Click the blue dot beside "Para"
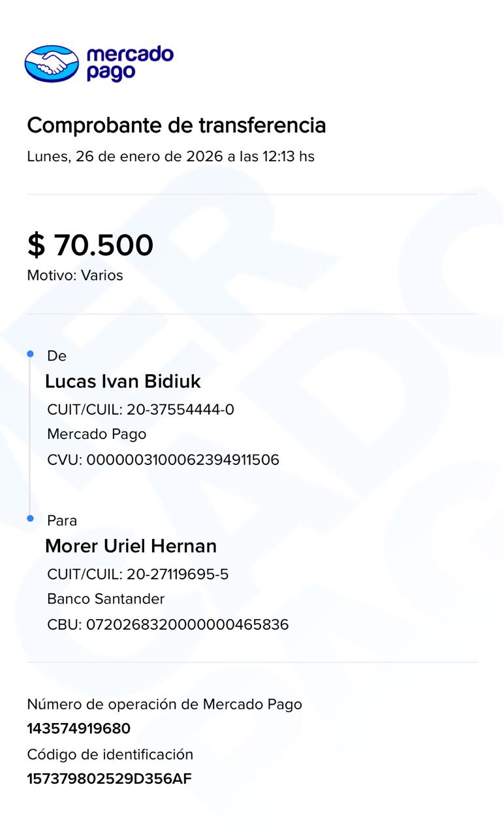 [x=30, y=519]
